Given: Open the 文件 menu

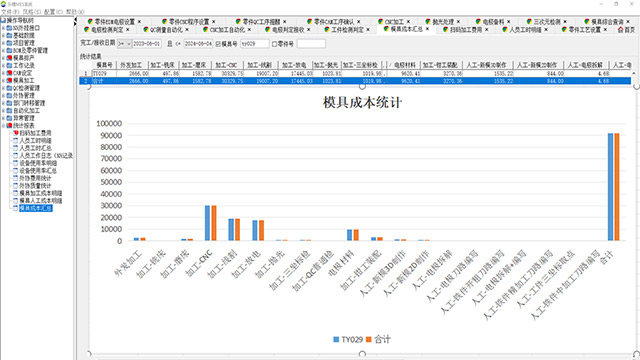Looking at the screenshot, I should click(10, 12).
